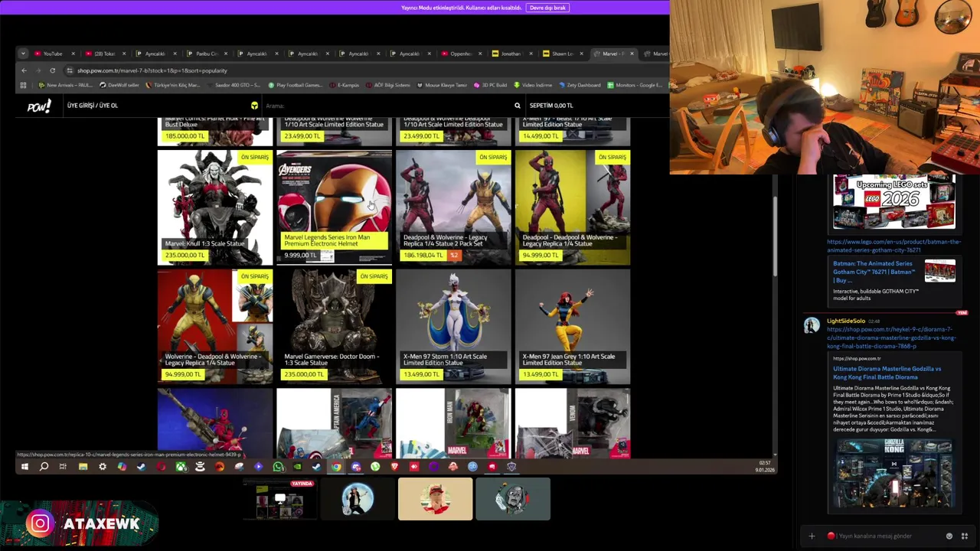Screen dimensions: 980x551
Task: Open the Video İndirme bookmark
Action: click(534, 85)
